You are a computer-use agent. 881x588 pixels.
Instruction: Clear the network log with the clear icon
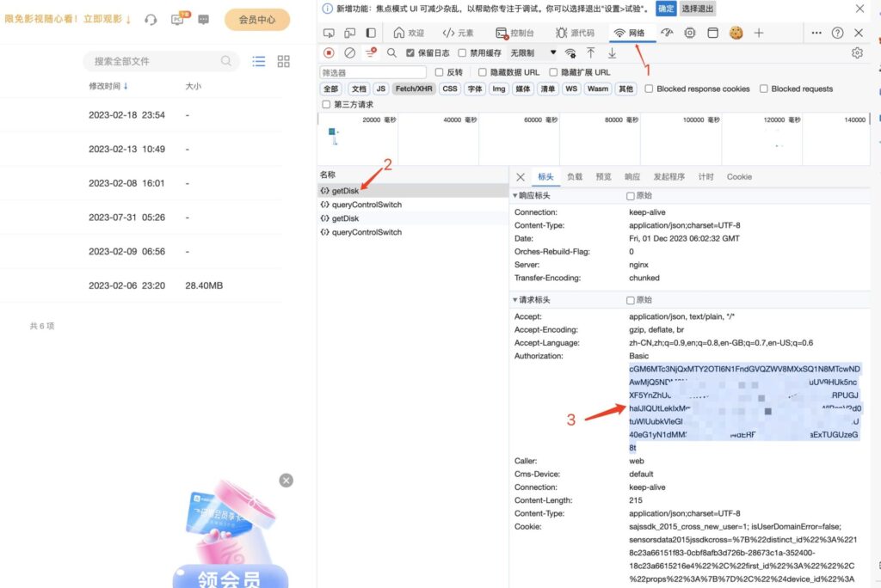tap(349, 52)
